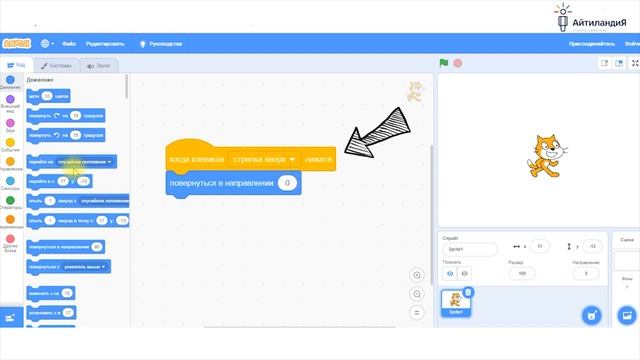640x360 pixels.
Task: Reset workspace zoom with equals button
Action: [417, 313]
